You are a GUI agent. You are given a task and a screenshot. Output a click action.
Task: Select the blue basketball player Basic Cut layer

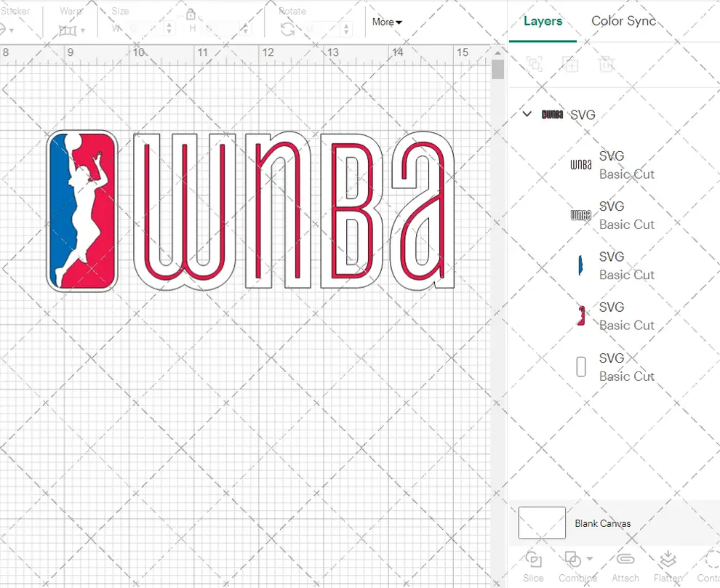[x=625, y=265]
